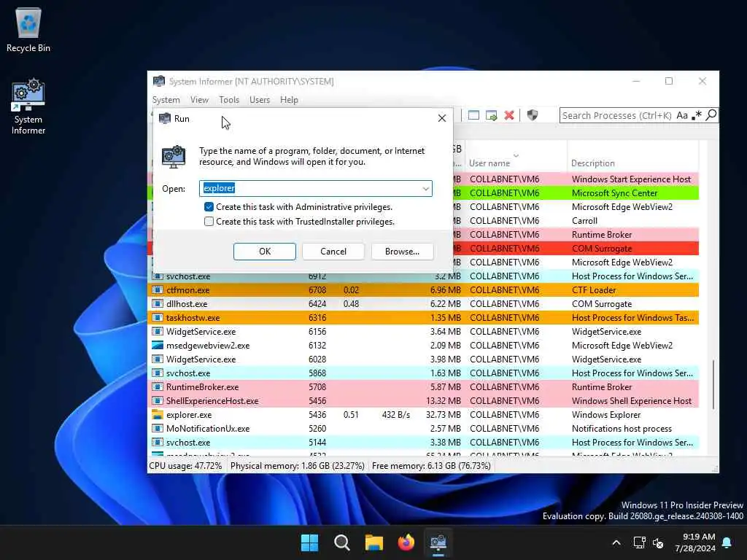The image size is (747, 560).
Task: Close the Run dialog
Action: (441, 118)
